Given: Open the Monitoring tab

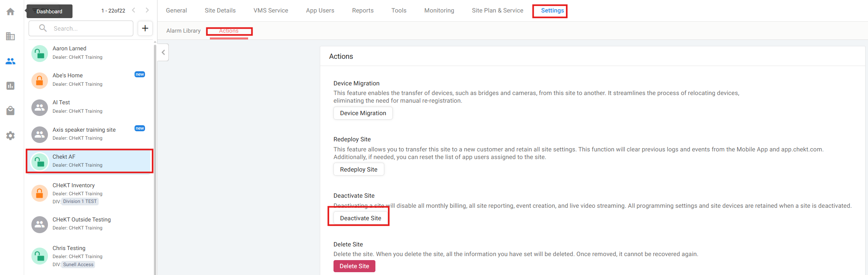Looking at the screenshot, I should point(439,10).
